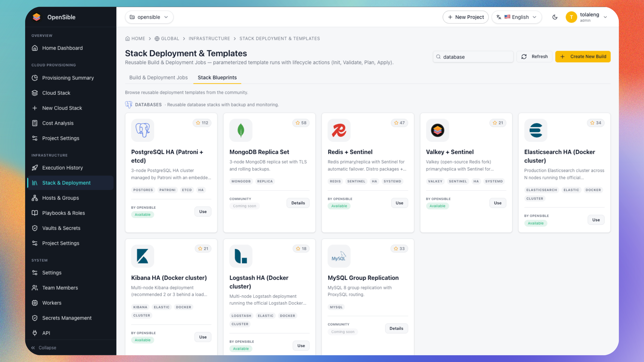Open Home Dashboard from sidebar
Viewport: 644px width, 362px height.
coord(70,48)
